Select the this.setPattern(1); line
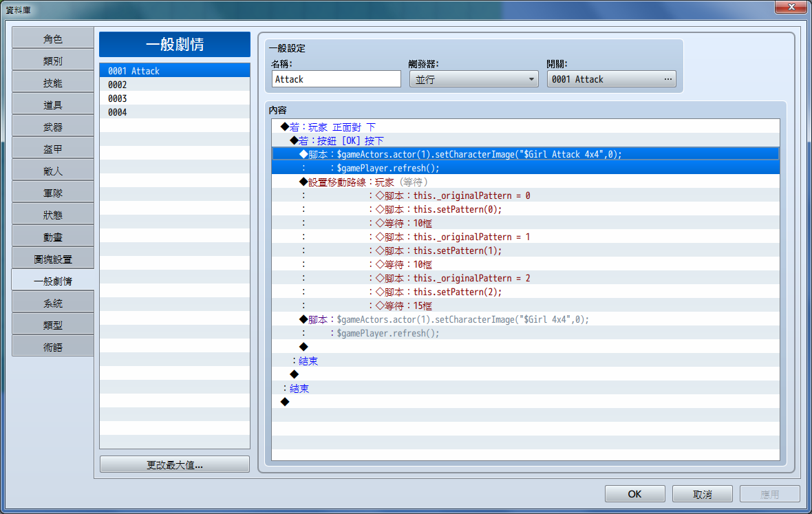Screen dimensions: 812x514 point(526,250)
